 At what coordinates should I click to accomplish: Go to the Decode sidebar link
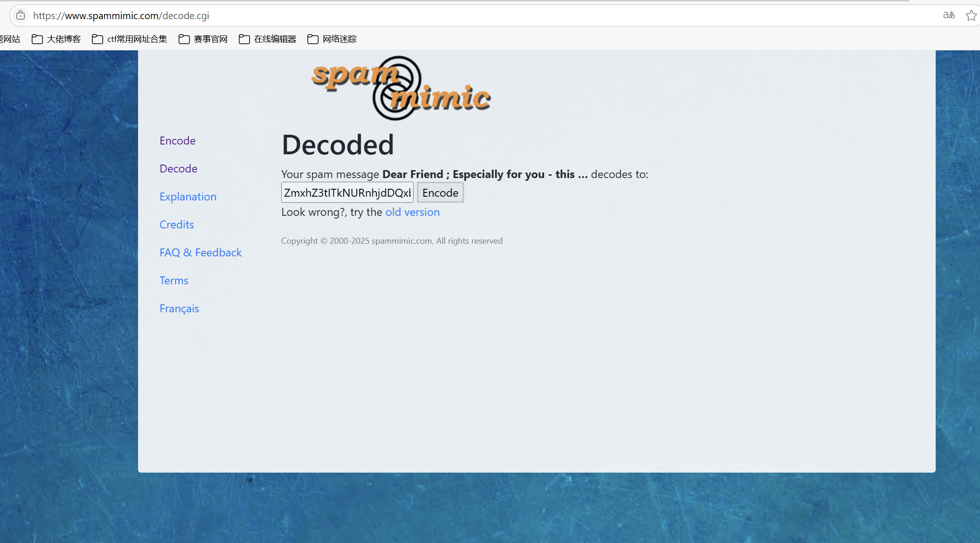coord(178,169)
